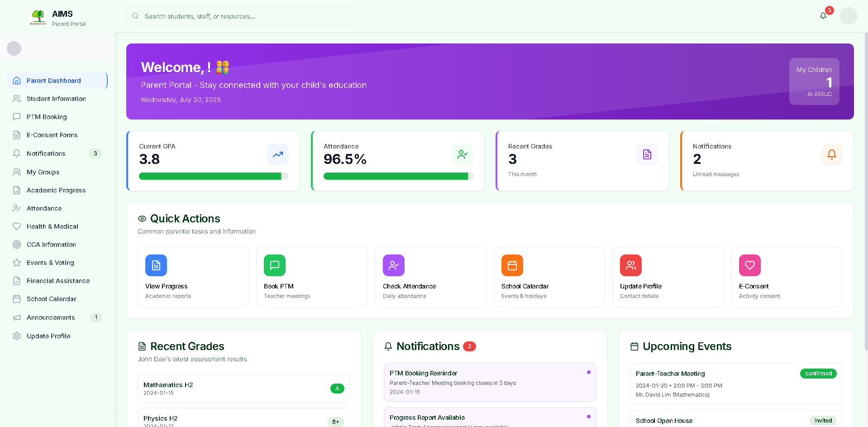This screenshot has height=427, width=868.
Task: Click the This month text under Recent Grades
Action: [522, 174]
